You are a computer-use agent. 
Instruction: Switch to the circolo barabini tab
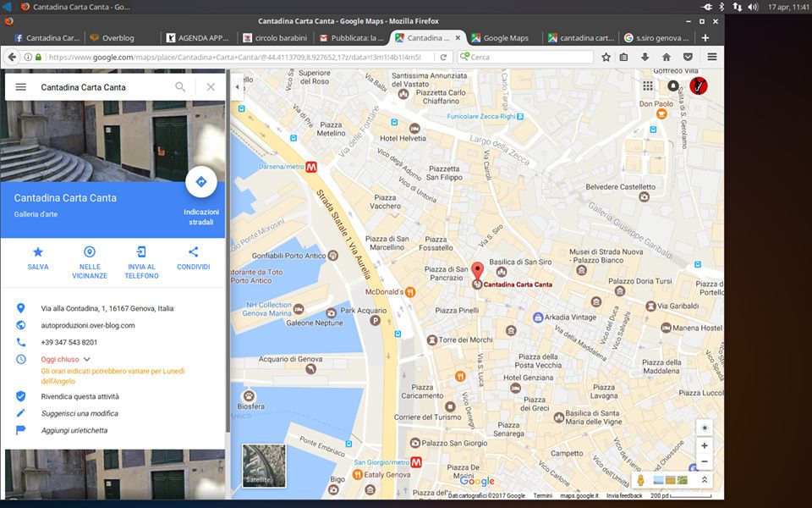276,38
